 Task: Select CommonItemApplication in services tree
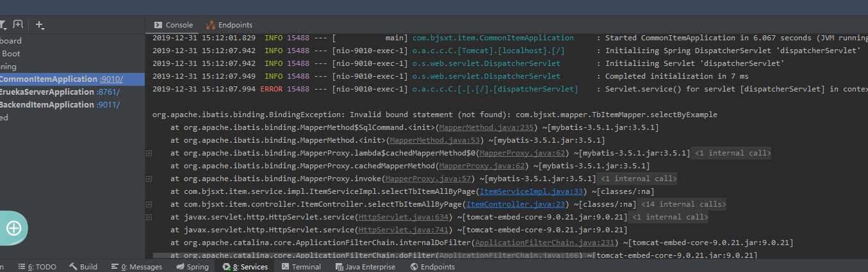pos(49,79)
